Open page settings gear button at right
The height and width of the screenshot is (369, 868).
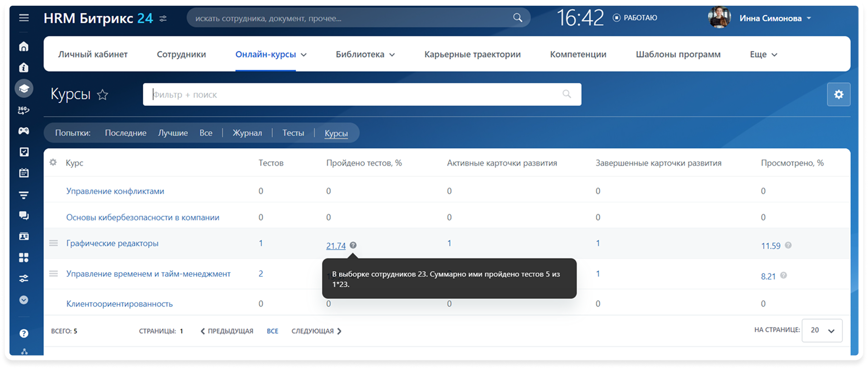839,95
